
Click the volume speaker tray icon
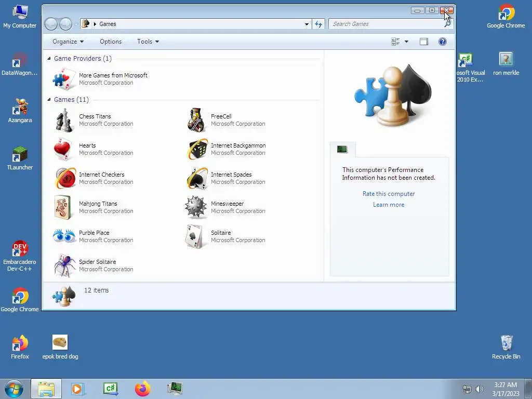tap(480, 389)
